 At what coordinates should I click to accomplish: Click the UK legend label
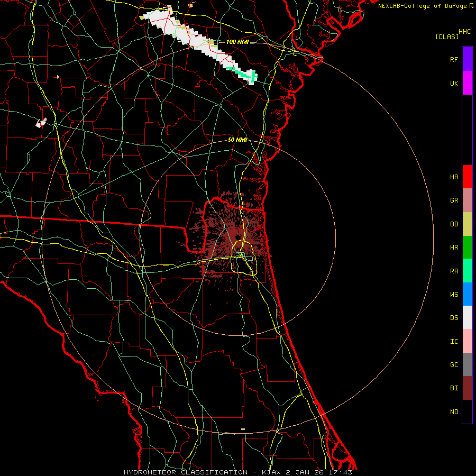(454, 83)
